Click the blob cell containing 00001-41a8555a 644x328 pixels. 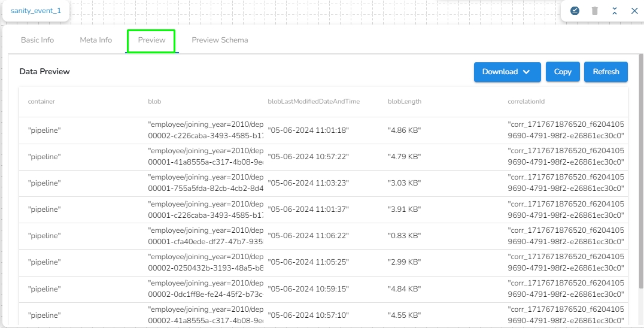point(205,157)
